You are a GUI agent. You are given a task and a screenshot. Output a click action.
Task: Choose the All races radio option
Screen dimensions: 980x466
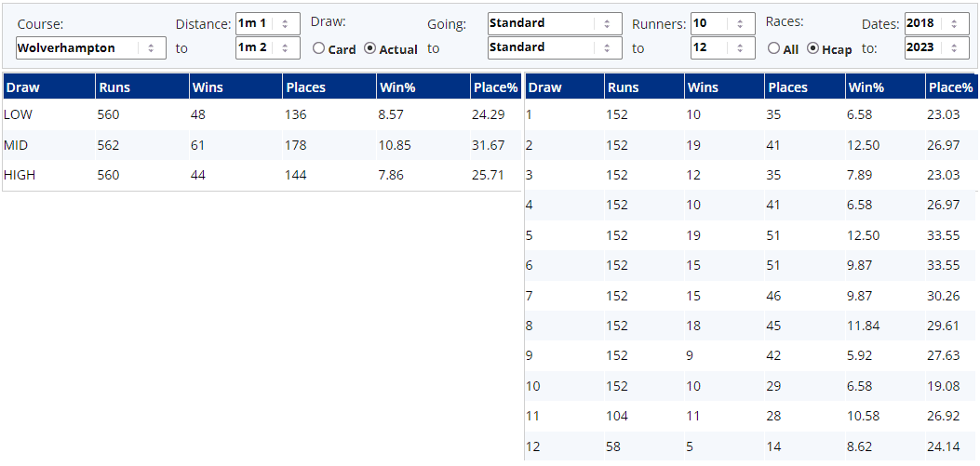pos(773,49)
